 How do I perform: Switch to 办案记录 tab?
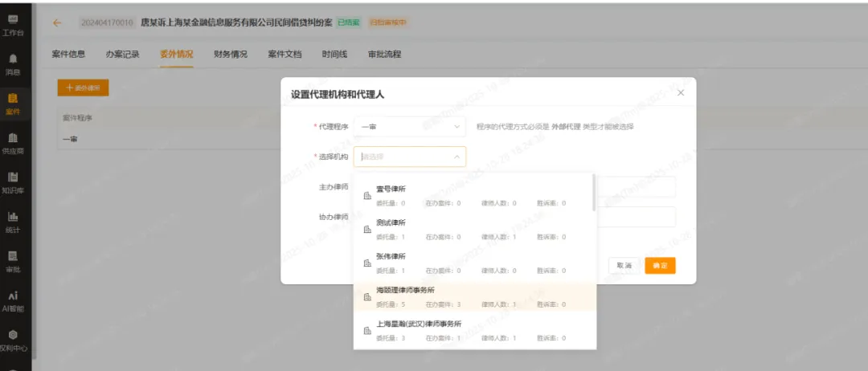122,54
